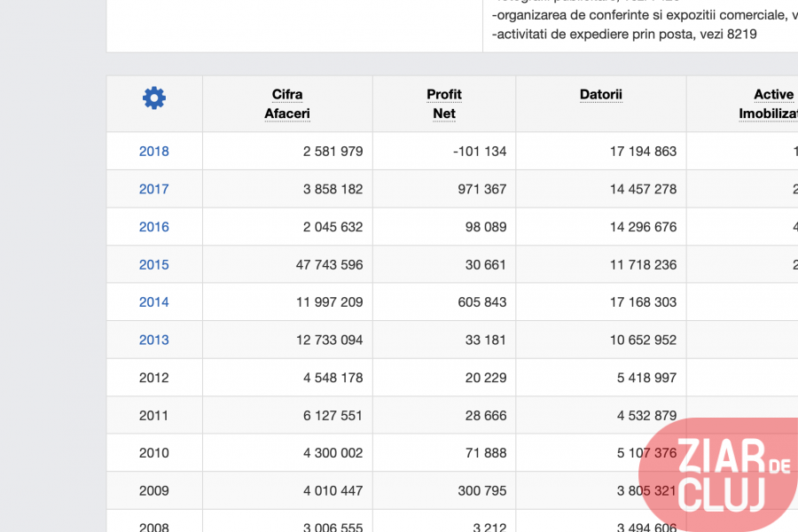Viewport: 798px width, 532px height.
Task: Open the 2013 year link
Action: (153, 340)
